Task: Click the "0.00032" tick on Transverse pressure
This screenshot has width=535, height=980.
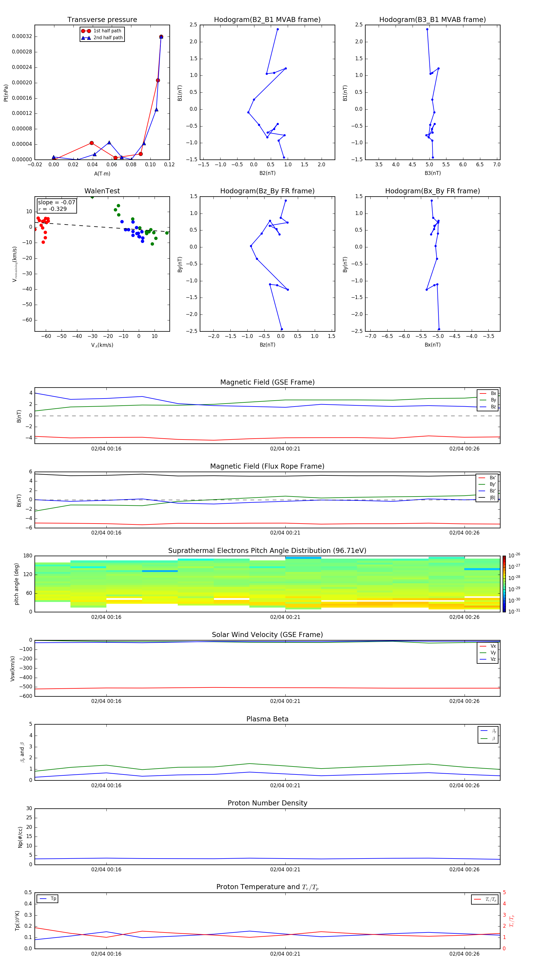Action: [22, 37]
